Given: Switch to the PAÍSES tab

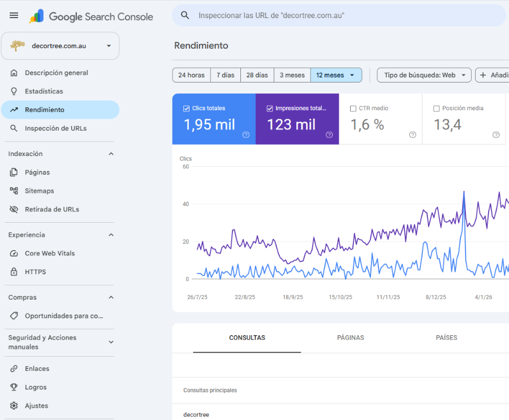Looking at the screenshot, I should click(447, 338).
